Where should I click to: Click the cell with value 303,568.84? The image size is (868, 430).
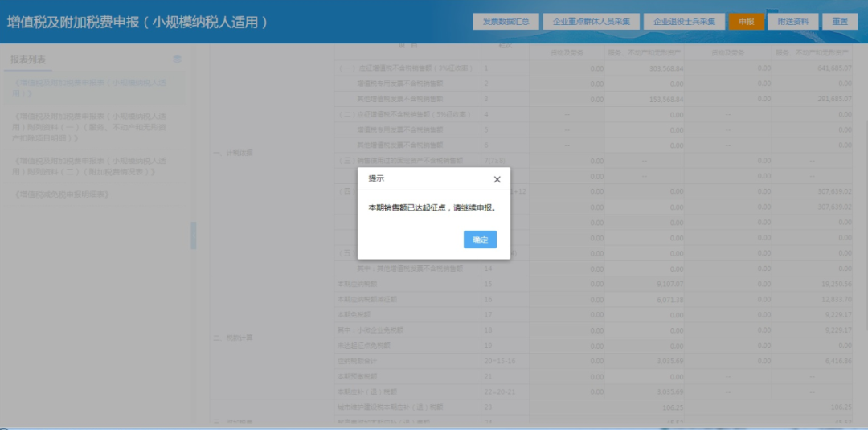tap(645, 68)
